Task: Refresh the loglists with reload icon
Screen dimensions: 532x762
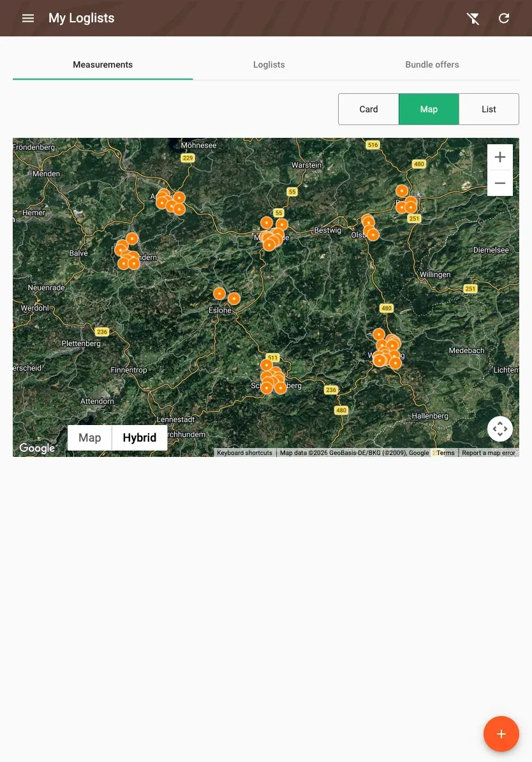Action: tap(504, 18)
